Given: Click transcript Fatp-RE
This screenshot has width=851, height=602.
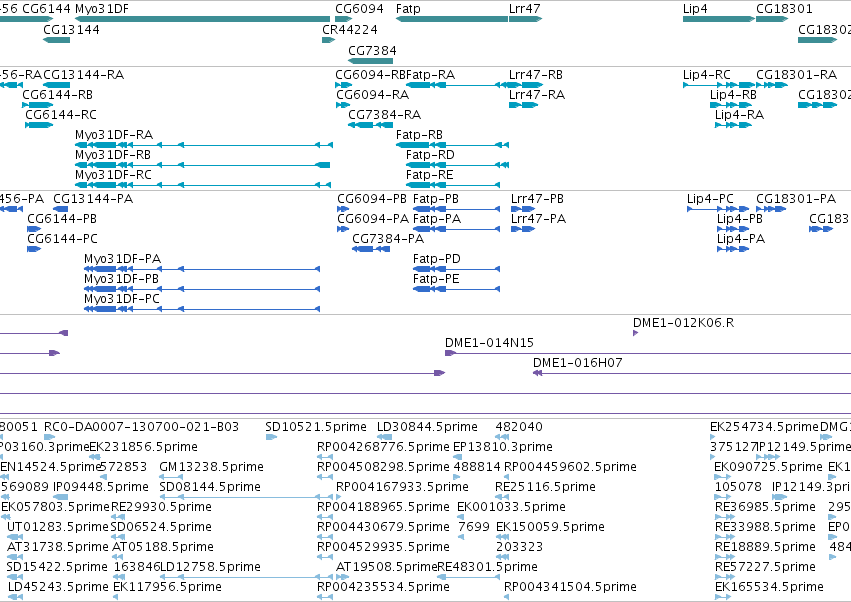Looking at the screenshot, I should [x=453, y=185].
